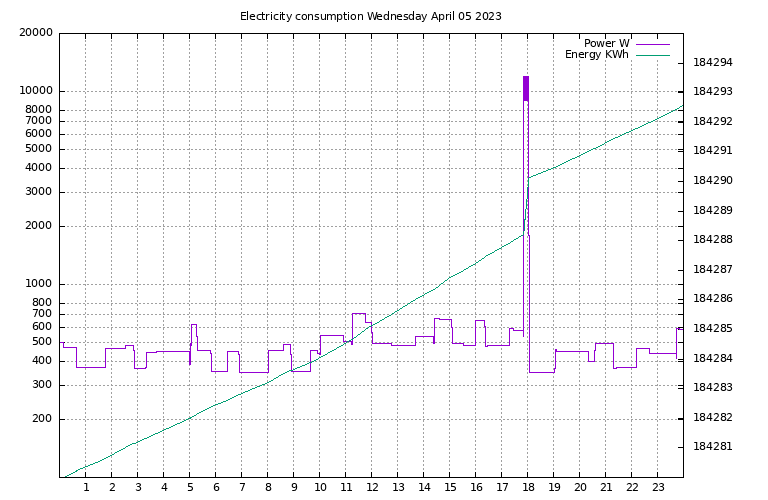
Task: Click the 200 label on the left axis
Action: click(x=42, y=419)
